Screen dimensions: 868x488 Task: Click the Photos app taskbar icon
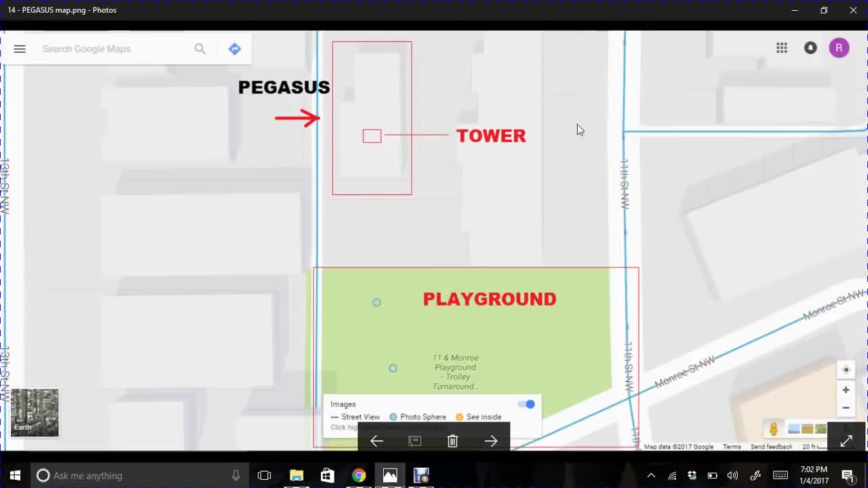click(x=390, y=475)
